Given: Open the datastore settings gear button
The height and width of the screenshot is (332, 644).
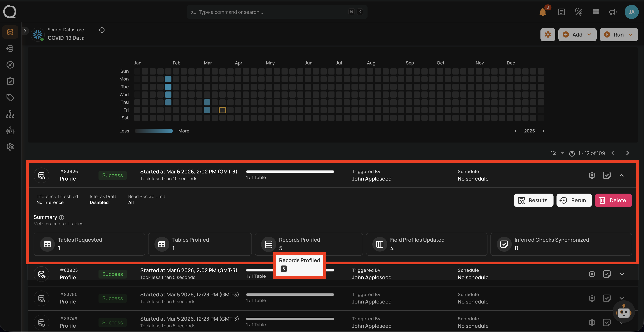Looking at the screenshot, I should tap(548, 34).
